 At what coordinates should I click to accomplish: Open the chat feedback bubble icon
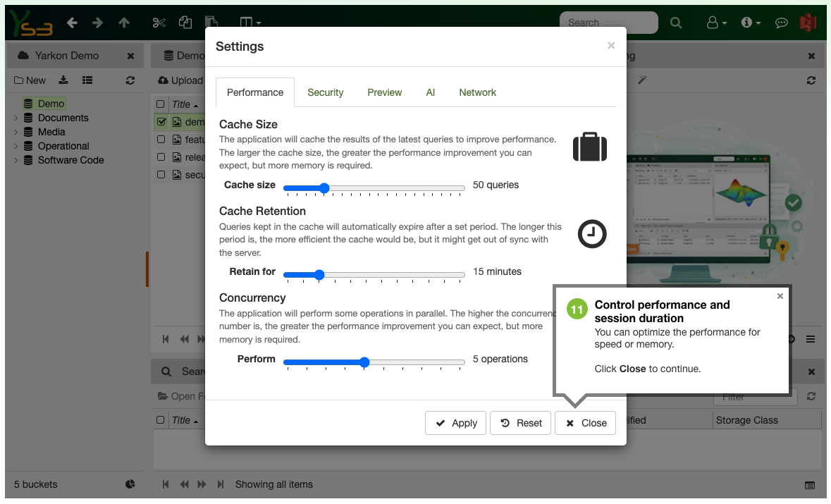tap(781, 23)
